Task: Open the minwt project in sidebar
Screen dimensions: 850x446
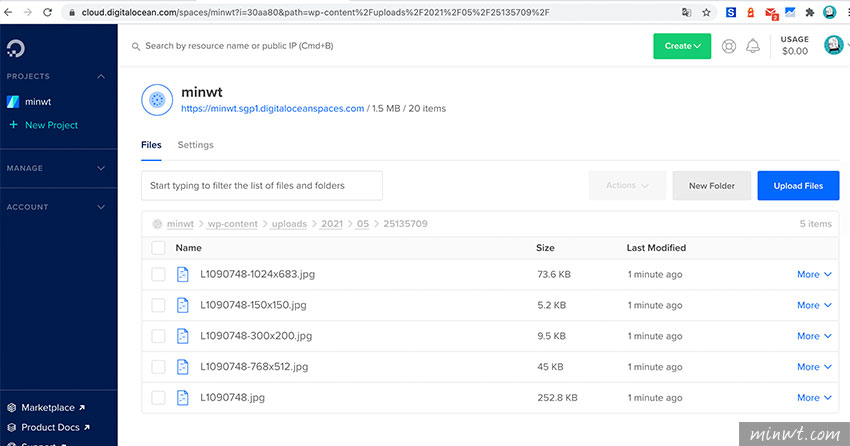Action: [x=38, y=101]
